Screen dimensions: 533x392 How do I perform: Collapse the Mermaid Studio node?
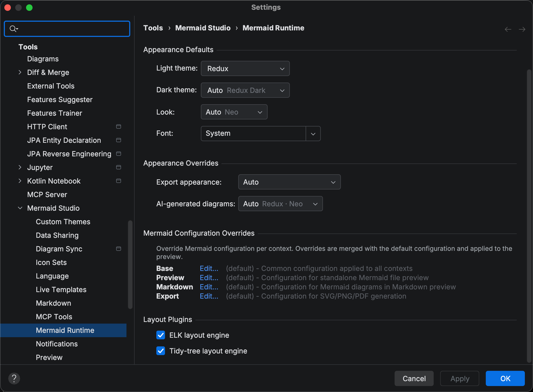(x=20, y=208)
